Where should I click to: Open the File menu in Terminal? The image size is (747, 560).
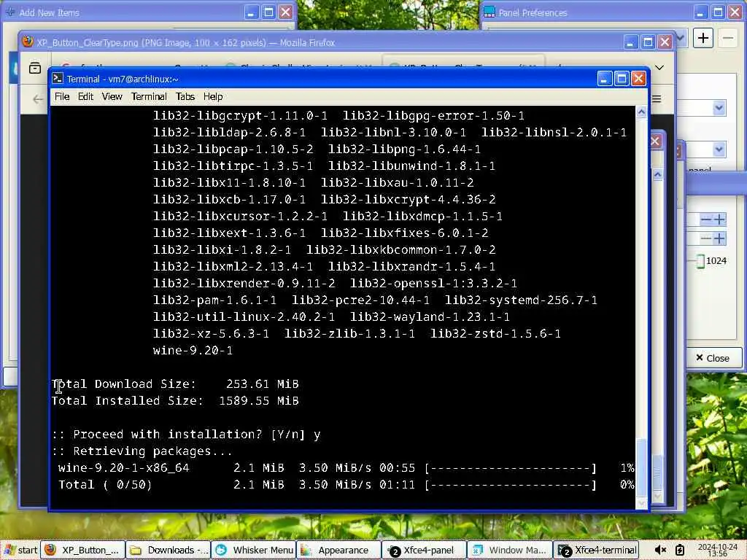tap(62, 97)
